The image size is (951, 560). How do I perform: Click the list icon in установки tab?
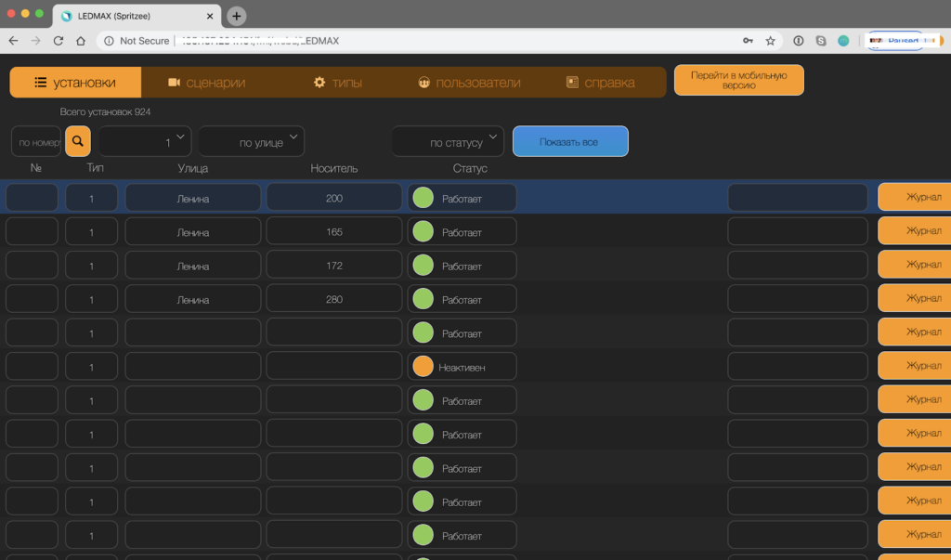(x=41, y=82)
